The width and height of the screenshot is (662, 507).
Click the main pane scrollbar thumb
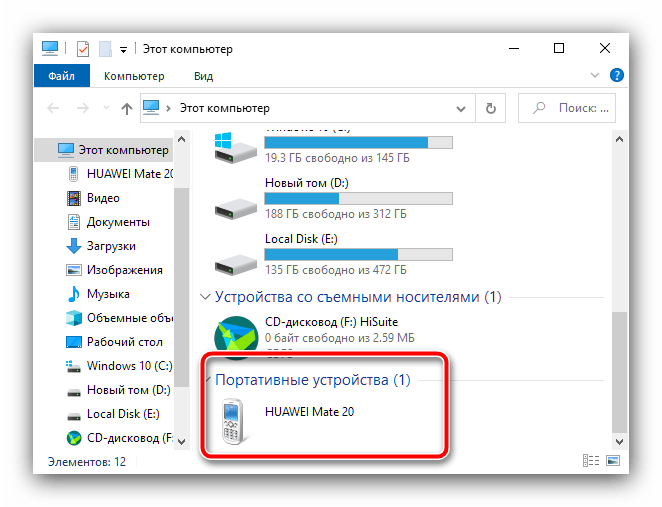619,372
